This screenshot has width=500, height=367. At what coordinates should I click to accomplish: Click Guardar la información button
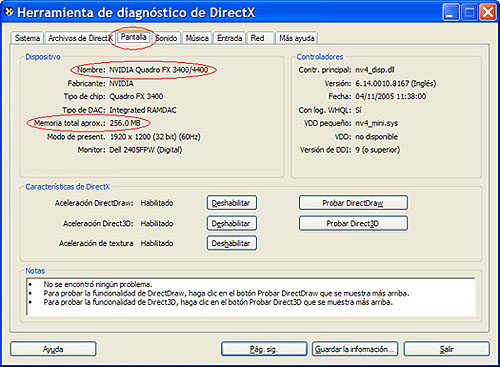(355, 349)
